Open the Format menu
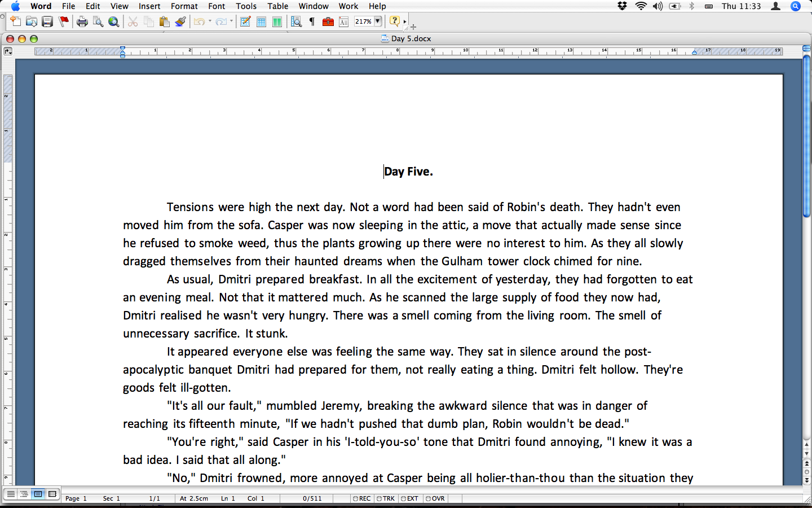Viewport: 812px width, 508px height. tap(184, 6)
